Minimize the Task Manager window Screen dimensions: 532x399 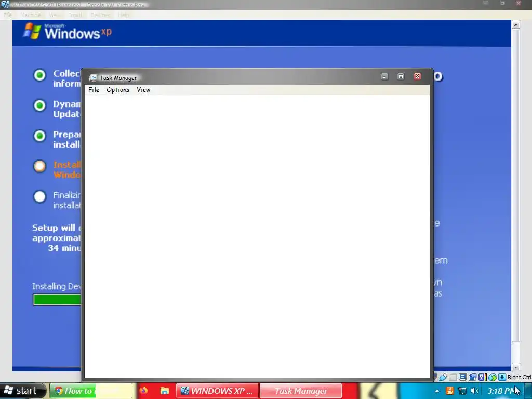pyautogui.click(x=384, y=77)
